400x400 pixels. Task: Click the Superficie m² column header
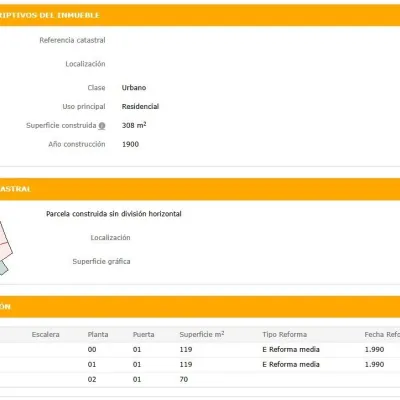pyautogui.click(x=202, y=334)
